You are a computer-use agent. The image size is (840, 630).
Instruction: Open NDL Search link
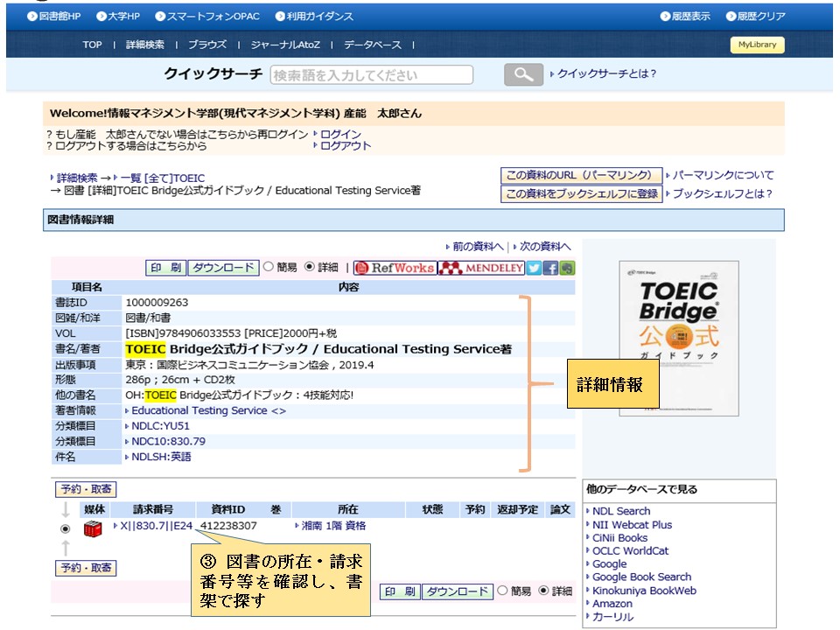tap(621, 512)
